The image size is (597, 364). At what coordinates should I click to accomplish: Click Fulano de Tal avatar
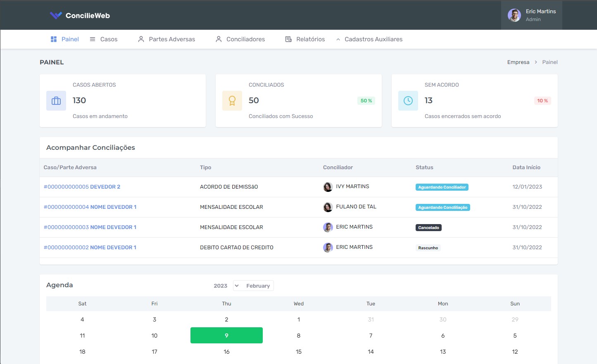328,207
